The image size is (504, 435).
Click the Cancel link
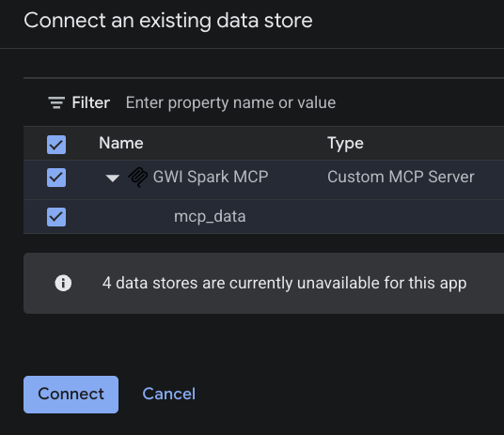[x=168, y=394]
